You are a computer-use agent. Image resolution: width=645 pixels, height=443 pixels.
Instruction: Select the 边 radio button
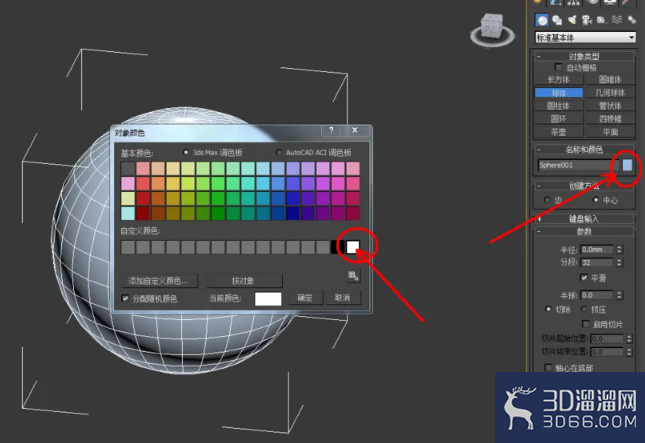pyautogui.click(x=547, y=200)
